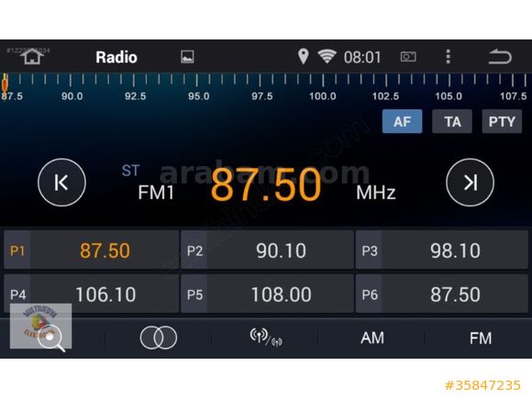Tap the 92.5 mark on the frequency scale
The width and height of the screenshot is (532, 399).
(136, 96)
